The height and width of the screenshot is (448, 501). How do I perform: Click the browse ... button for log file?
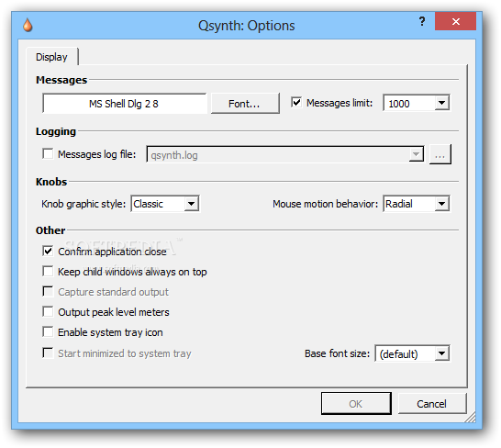[x=440, y=154]
